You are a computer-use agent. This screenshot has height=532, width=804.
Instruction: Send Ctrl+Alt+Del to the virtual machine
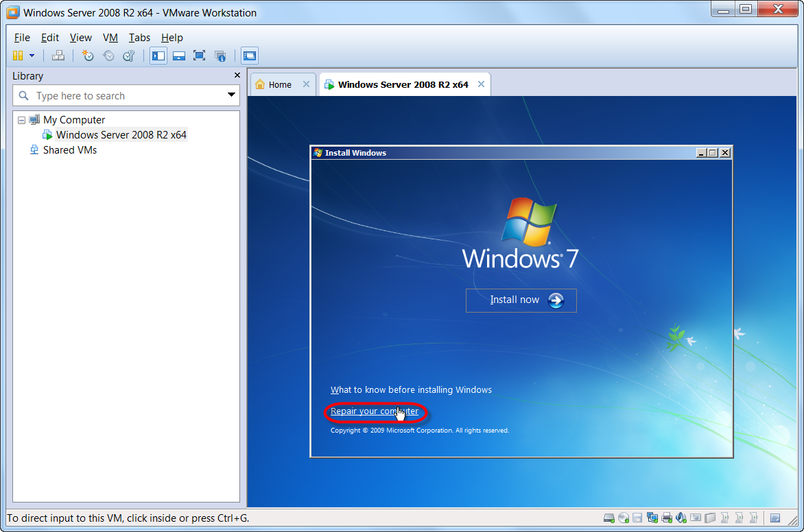coord(58,56)
